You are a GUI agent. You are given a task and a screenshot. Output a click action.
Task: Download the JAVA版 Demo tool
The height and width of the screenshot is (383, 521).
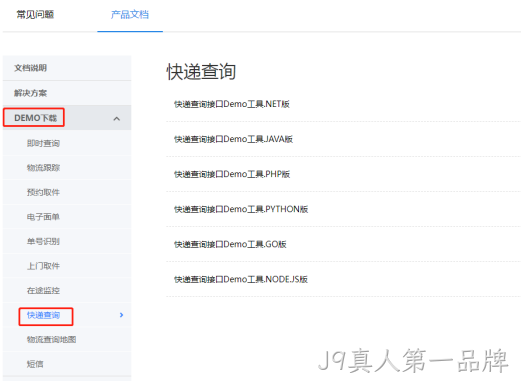233,139
